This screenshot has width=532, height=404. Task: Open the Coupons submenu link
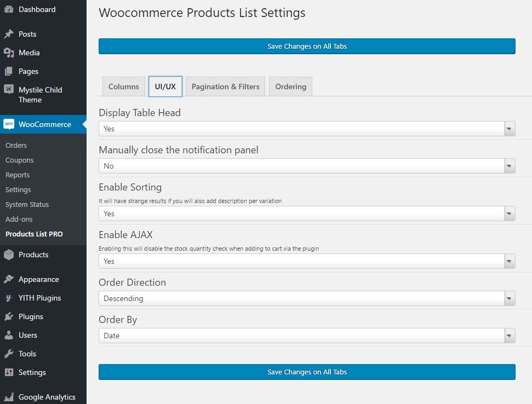click(20, 160)
